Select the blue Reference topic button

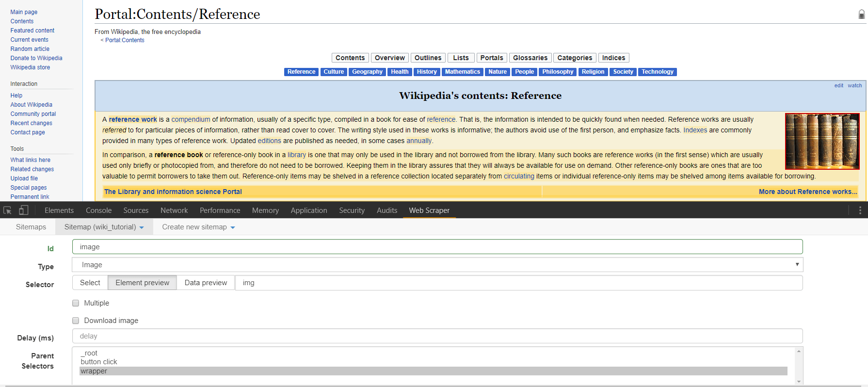(301, 72)
